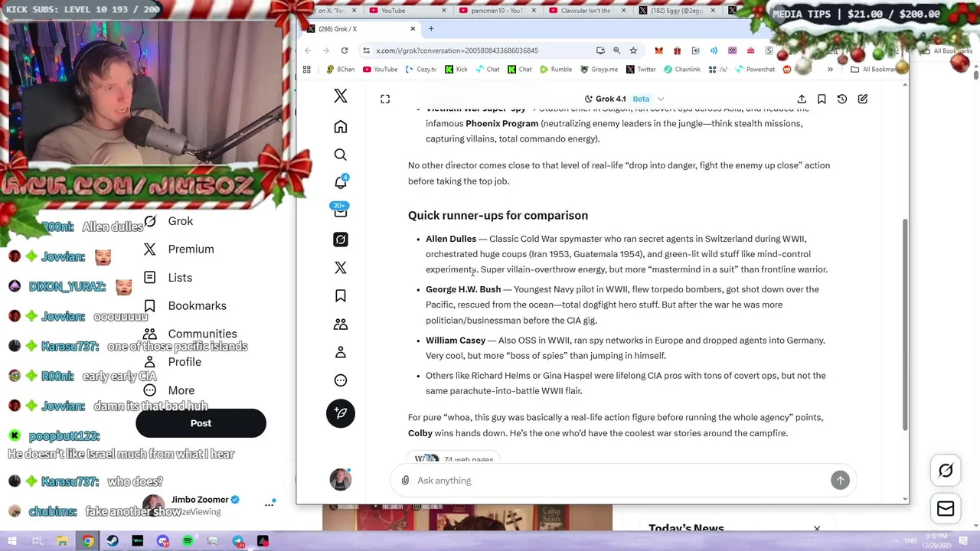Open Chainlink bookmark

pyautogui.click(x=681, y=69)
